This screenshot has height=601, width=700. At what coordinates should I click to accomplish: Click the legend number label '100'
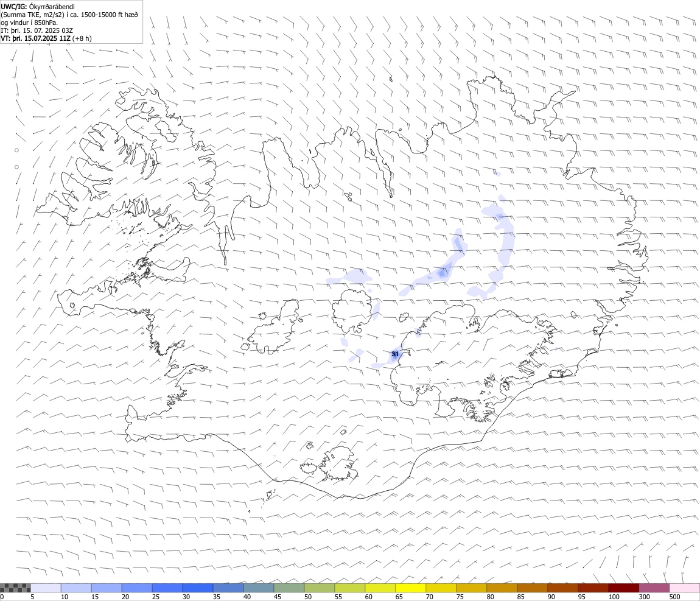click(x=614, y=597)
